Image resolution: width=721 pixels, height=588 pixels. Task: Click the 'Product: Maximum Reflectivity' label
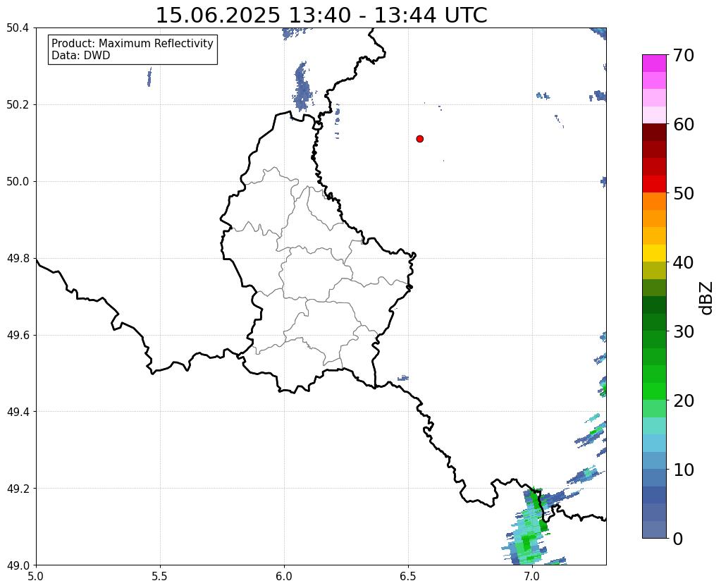133,43
